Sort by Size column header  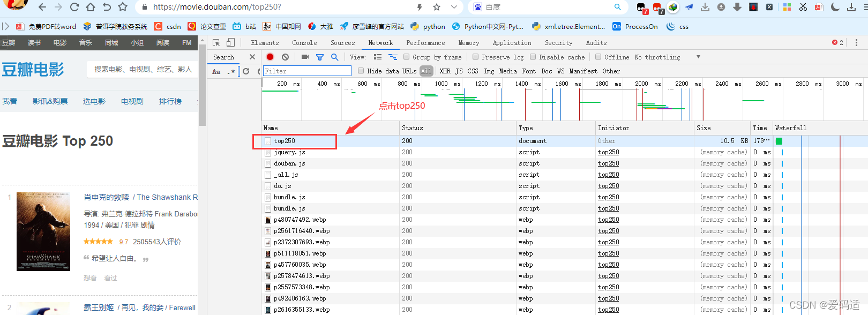722,128
